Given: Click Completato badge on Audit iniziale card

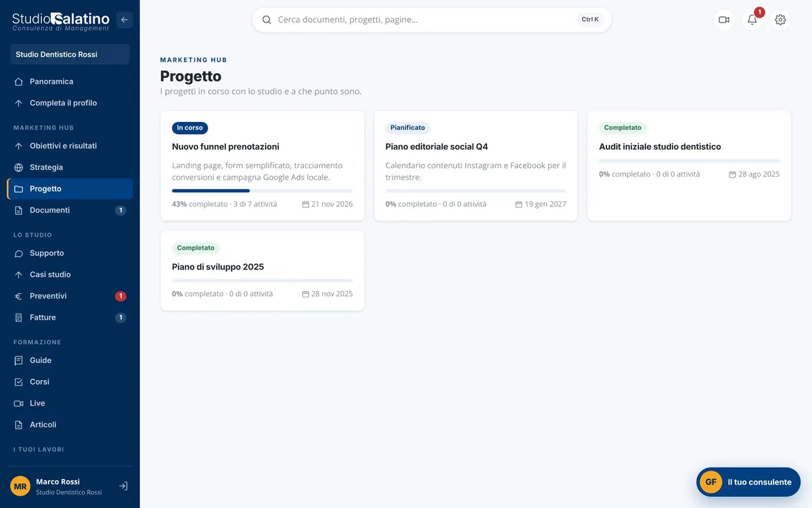Looking at the screenshot, I should coord(623,128).
